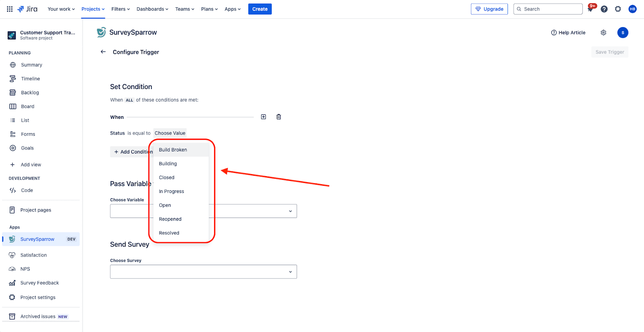Choose Build Broken from status list
Viewport: 644px width, 332px height.
[173, 150]
